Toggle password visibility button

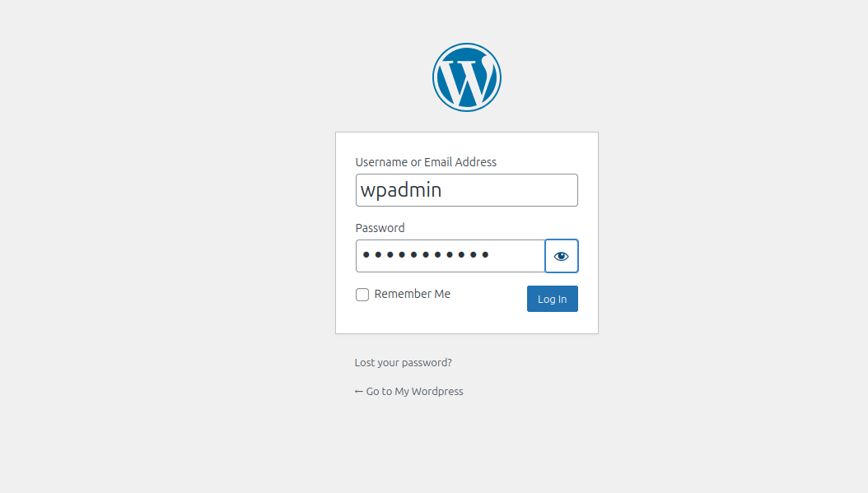(562, 256)
